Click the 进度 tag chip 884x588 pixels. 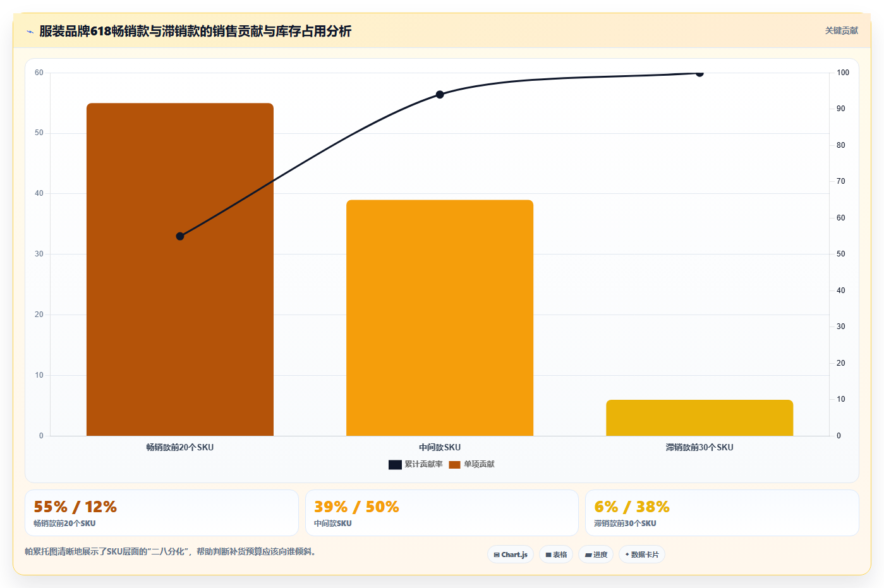coord(596,555)
